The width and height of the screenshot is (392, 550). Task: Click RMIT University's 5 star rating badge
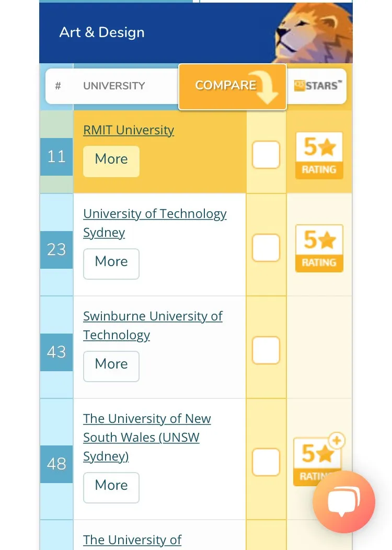pyautogui.click(x=319, y=155)
